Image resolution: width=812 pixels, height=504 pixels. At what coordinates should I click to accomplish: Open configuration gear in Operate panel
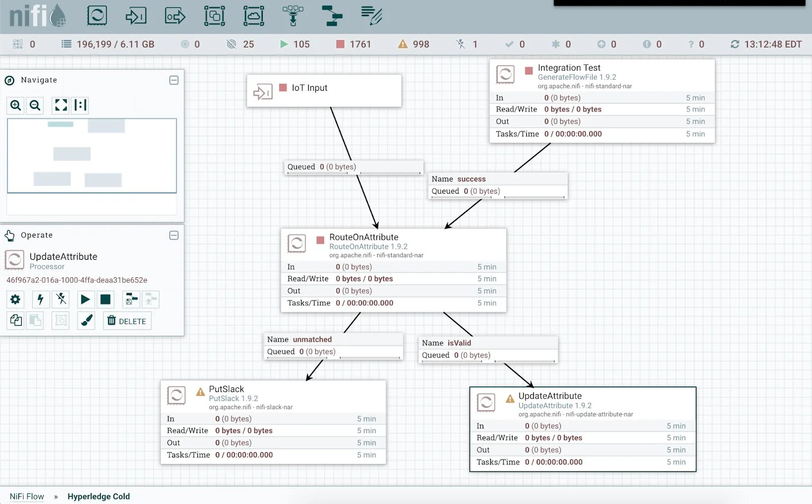[x=15, y=300]
